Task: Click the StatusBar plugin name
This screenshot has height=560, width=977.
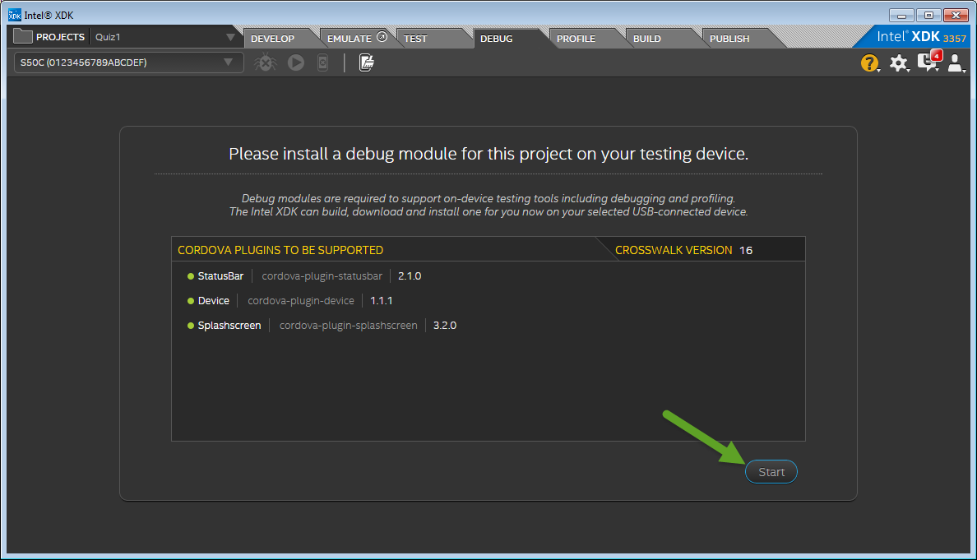Action: click(220, 276)
